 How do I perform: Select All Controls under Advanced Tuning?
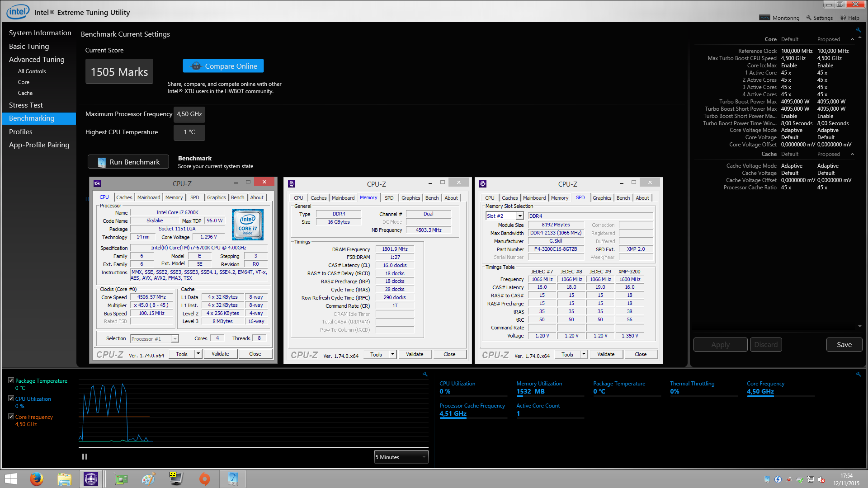coord(32,71)
